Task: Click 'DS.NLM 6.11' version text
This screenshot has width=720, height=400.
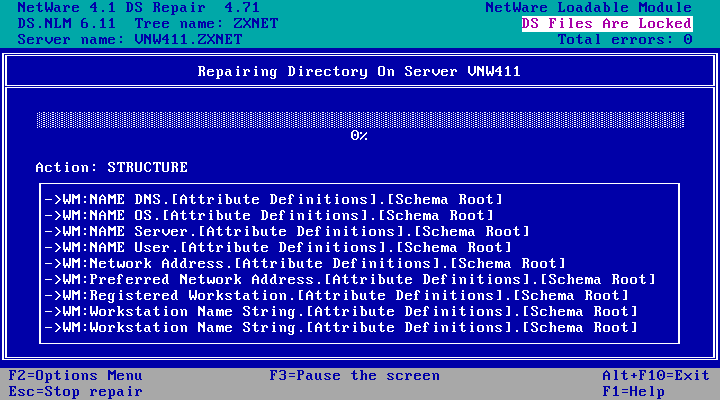Action: point(67,23)
